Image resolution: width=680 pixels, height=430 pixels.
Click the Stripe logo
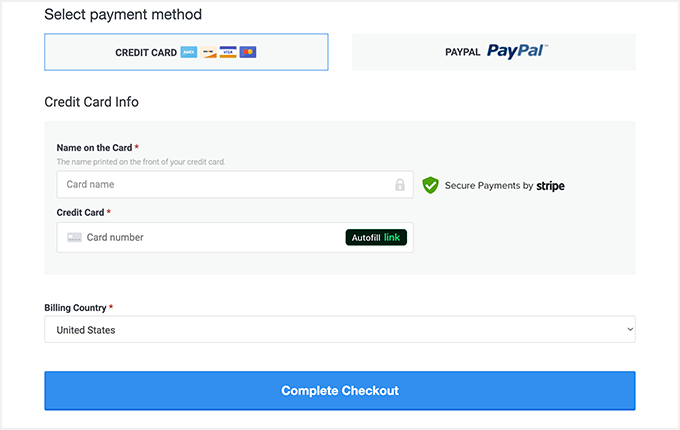click(x=550, y=185)
